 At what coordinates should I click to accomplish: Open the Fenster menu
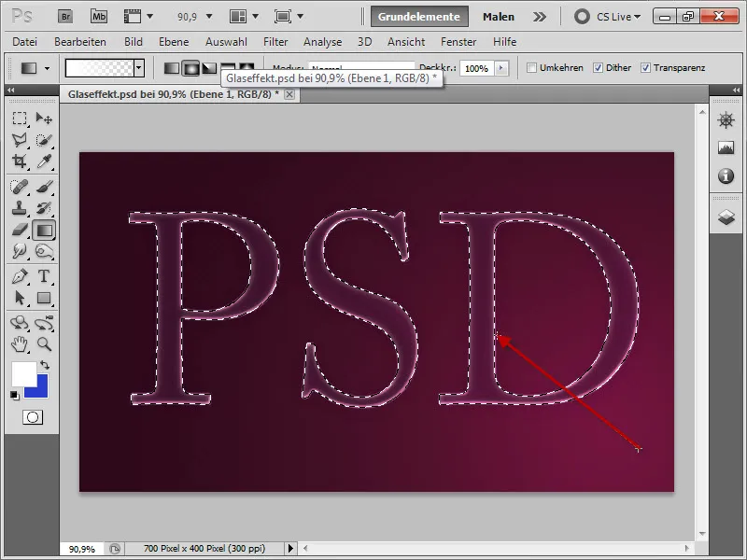click(458, 42)
